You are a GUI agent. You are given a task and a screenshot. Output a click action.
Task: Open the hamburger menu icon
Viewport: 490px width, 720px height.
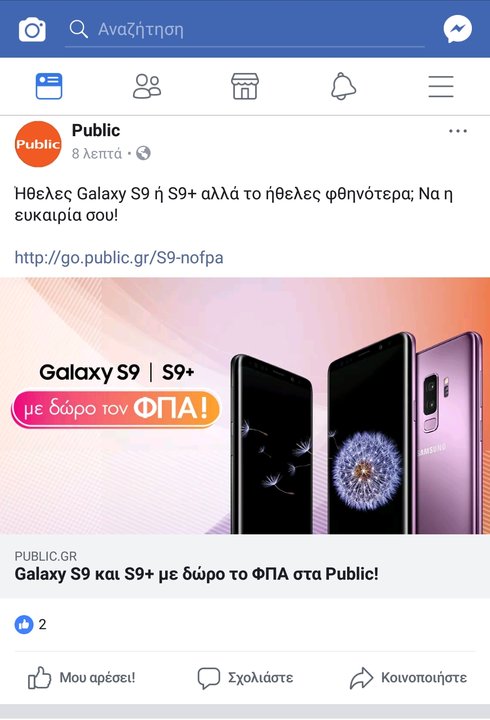(441, 86)
